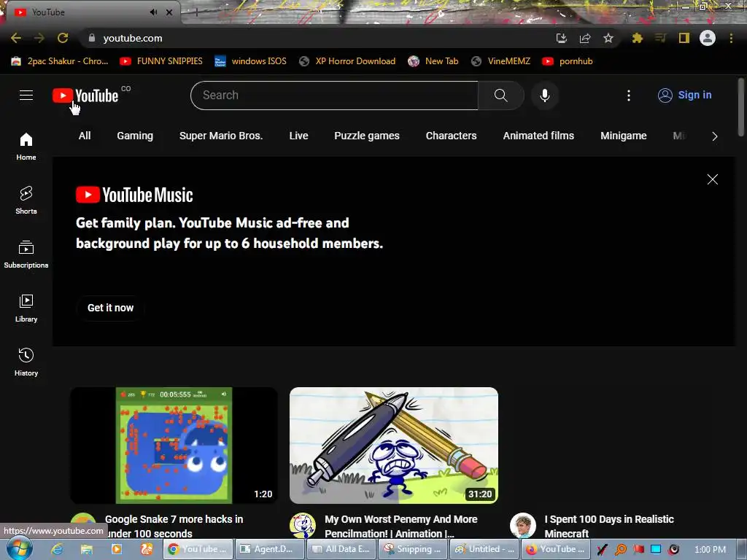Select the Animated films chip

pos(538,136)
